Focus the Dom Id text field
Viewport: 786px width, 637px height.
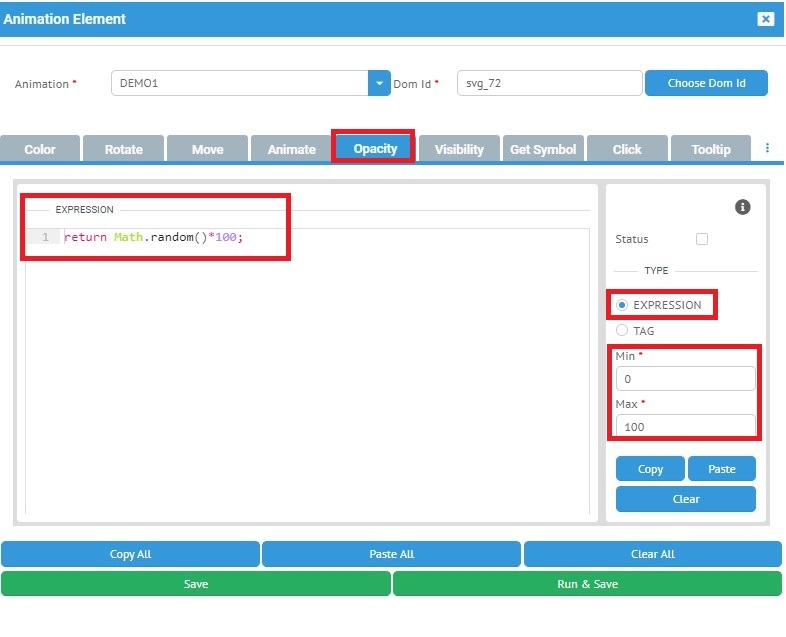549,83
